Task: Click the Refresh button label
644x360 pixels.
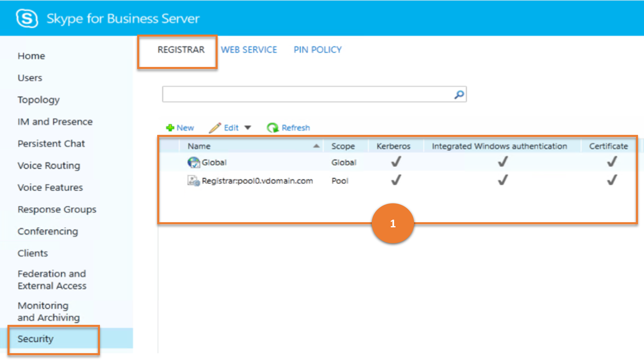Action: click(296, 128)
